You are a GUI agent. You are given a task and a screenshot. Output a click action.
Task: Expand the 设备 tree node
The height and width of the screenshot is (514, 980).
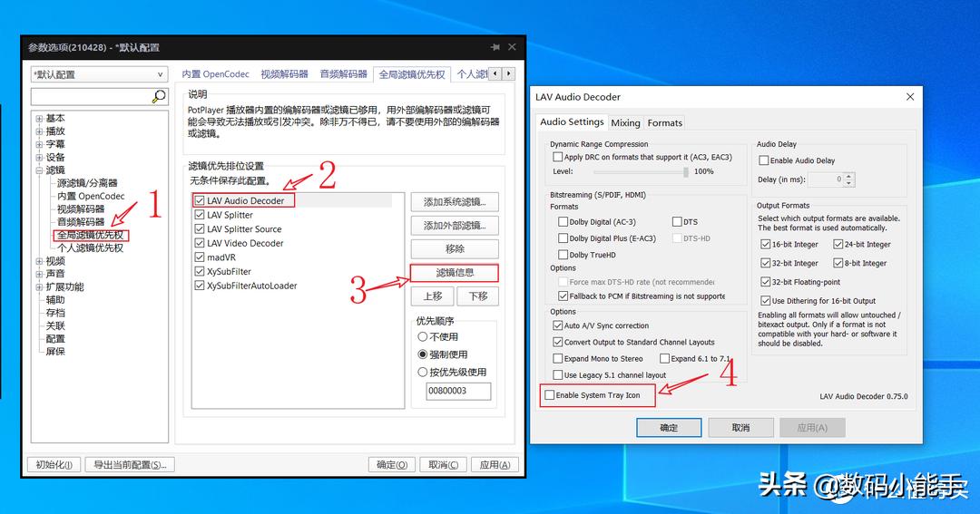point(39,158)
